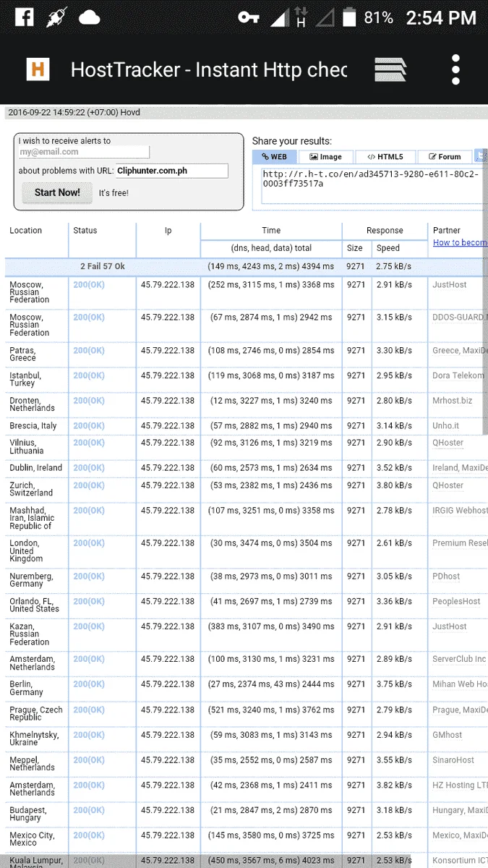The height and width of the screenshot is (868, 488).
Task: Open 200(OK) status for Dublin, Ireland
Action: [89, 468]
